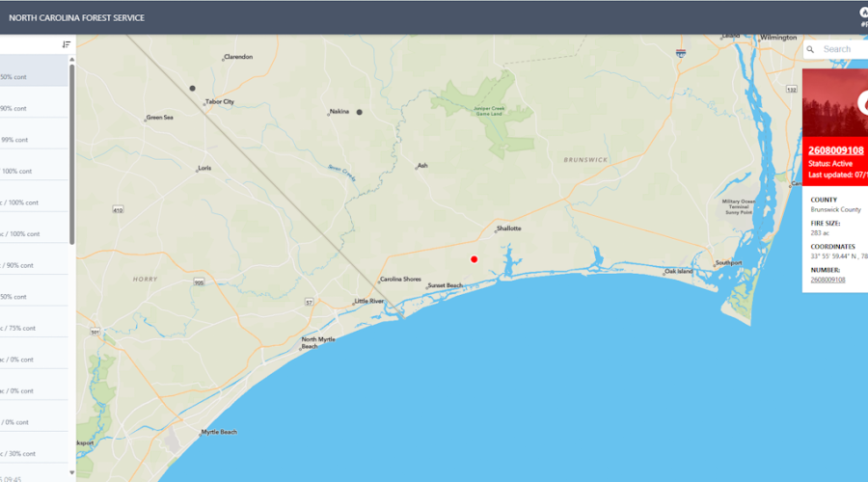
Task: Click the Carolina Shores map label
Action: [x=401, y=280]
